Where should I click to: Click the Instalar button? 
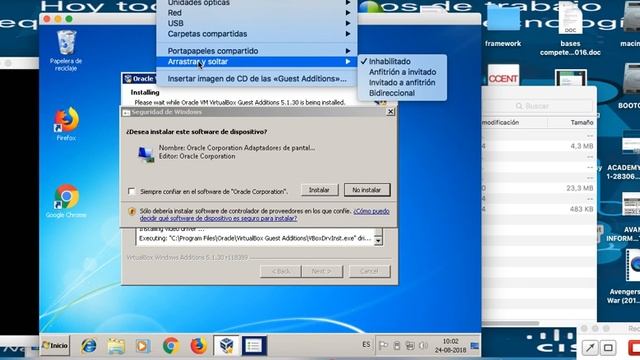[319, 190]
